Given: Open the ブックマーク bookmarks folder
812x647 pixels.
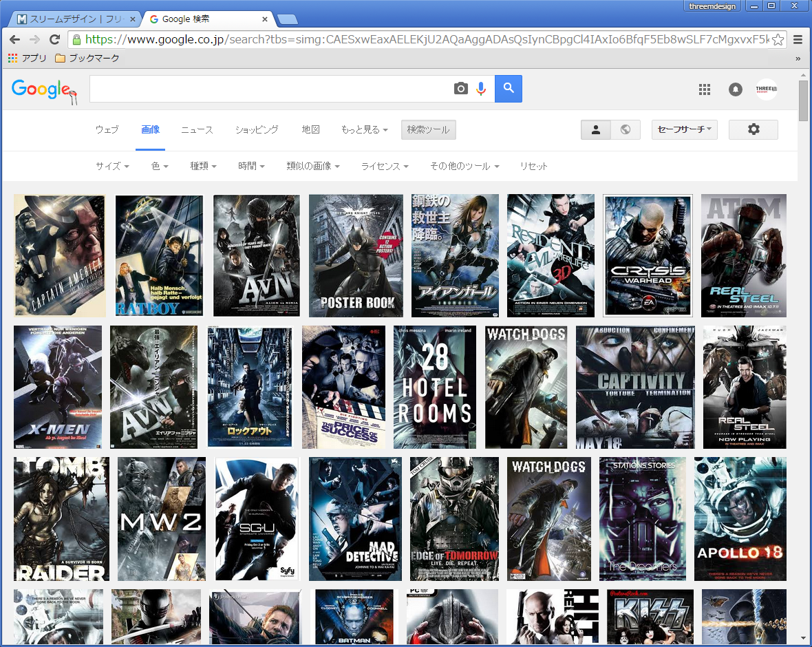Looking at the screenshot, I should 87,59.
